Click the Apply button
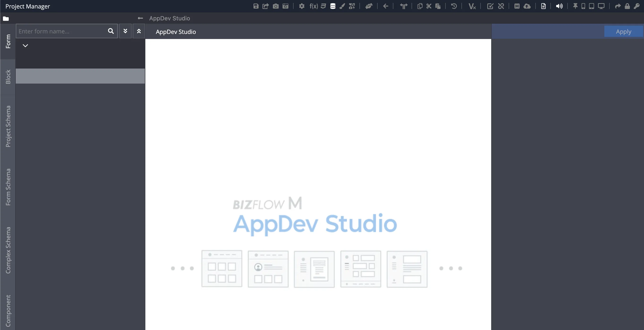 (623, 31)
